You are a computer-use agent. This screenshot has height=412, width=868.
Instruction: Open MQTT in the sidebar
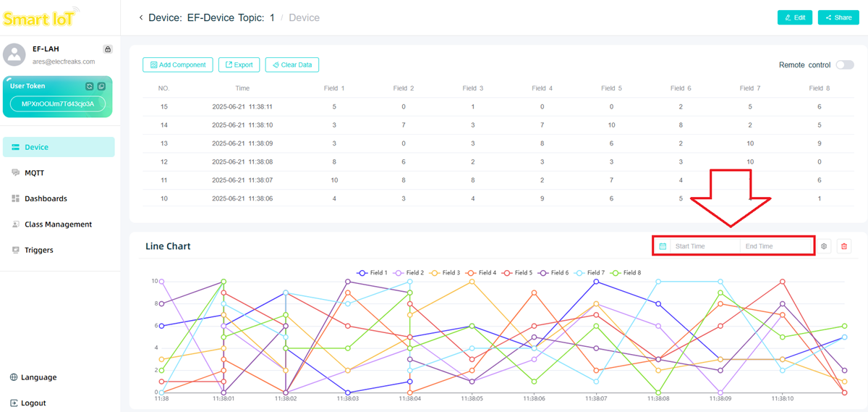[x=34, y=173]
